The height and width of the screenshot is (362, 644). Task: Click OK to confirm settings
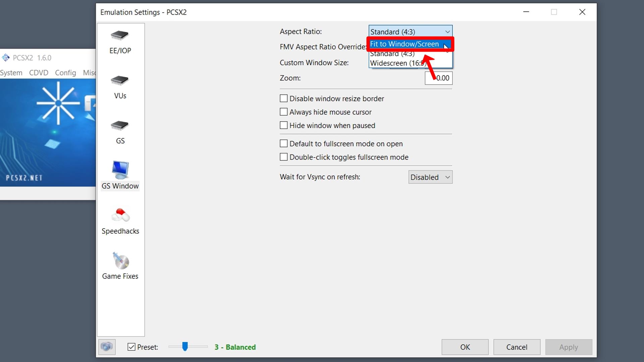click(465, 347)
